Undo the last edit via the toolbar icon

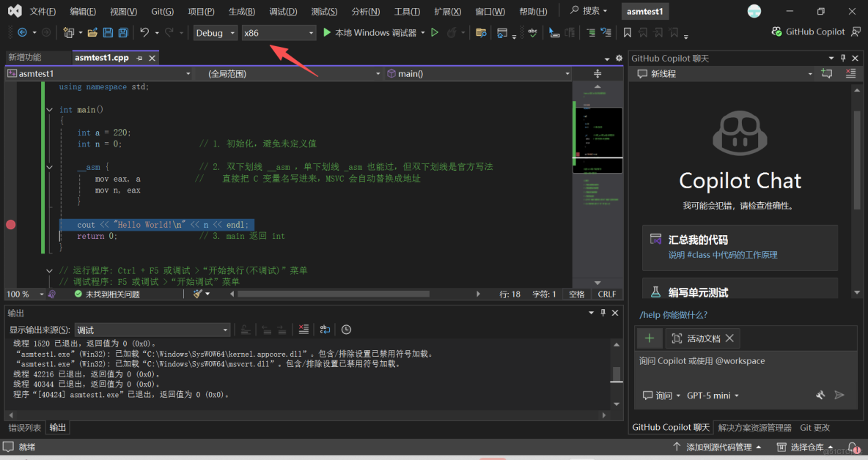click(143, 32)
